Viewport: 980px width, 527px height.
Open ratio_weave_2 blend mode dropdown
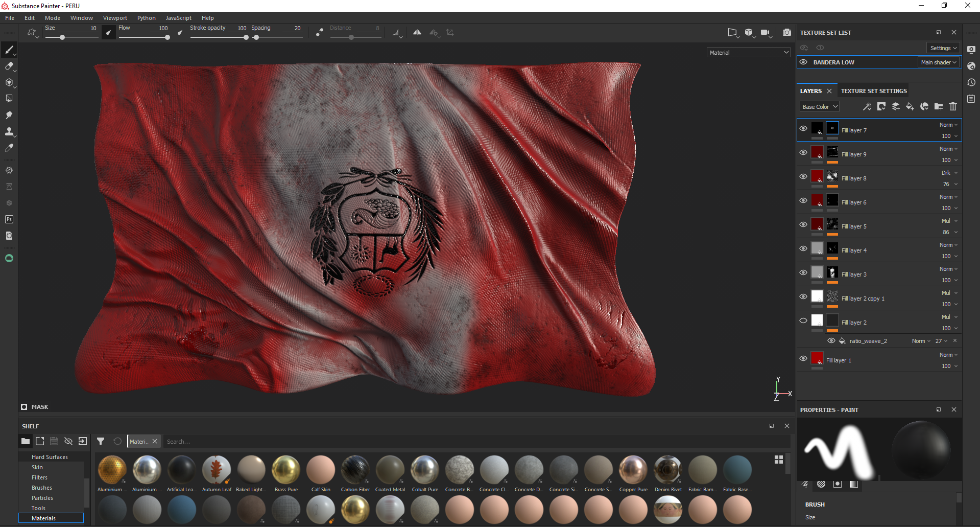point(921,341)
